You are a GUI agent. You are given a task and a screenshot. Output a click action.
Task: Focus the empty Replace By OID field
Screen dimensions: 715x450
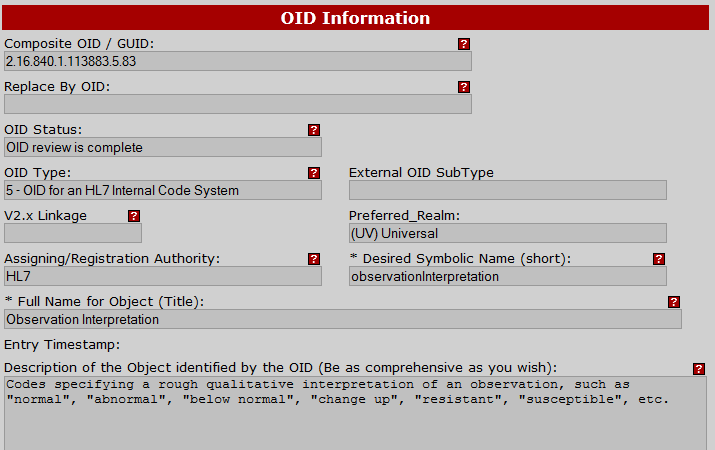pos(237,104)
